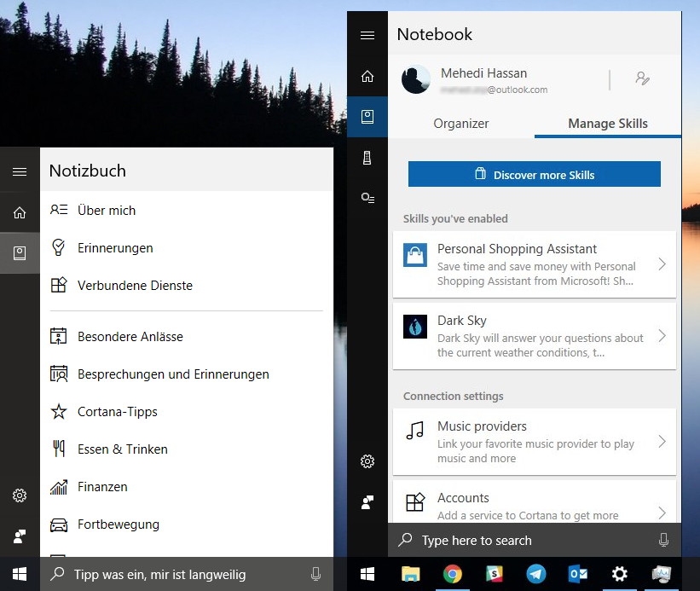Select the notebook icon in the Notebook panel sidebar
Screen dimensions: 700x591
pyautogui.click(x=367, y=117)
